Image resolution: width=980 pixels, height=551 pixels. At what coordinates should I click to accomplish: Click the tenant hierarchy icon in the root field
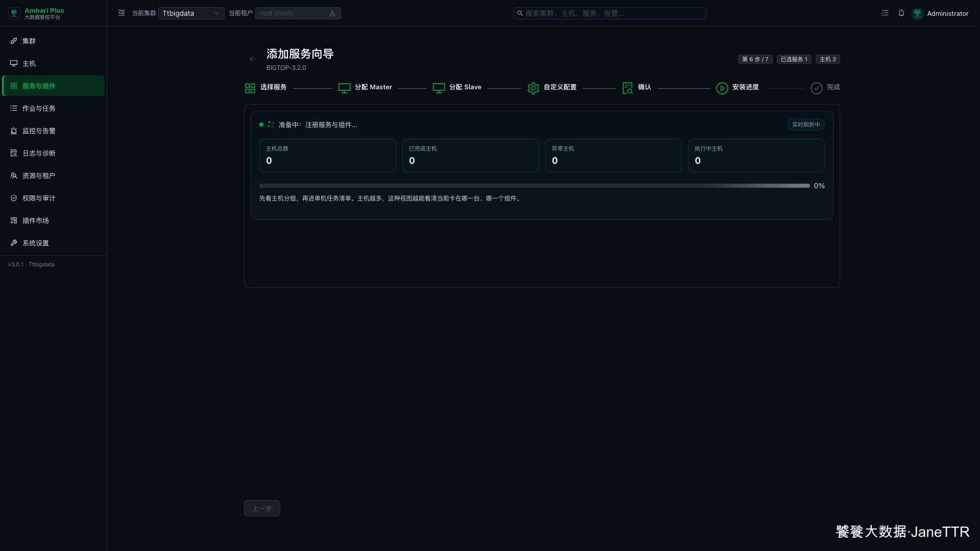(332, 13)
